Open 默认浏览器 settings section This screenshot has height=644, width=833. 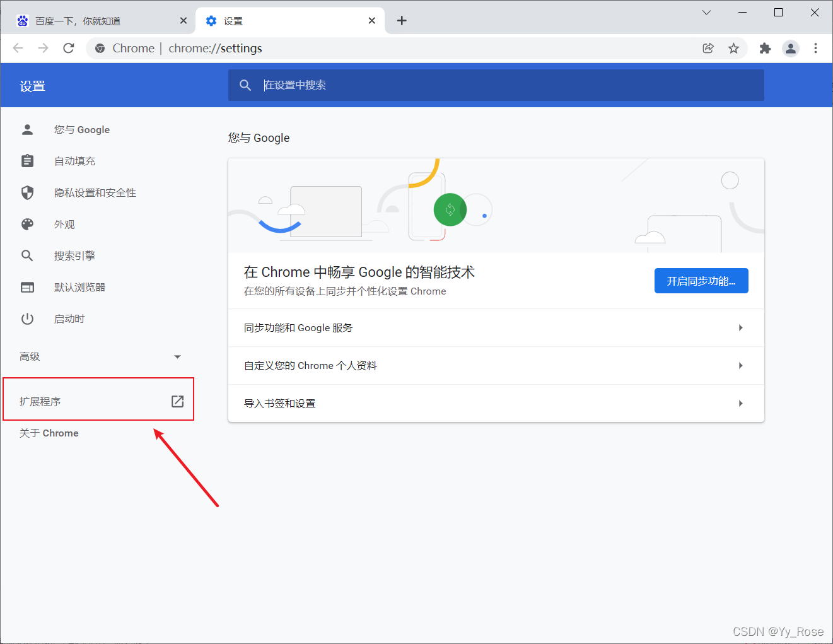pyautogui.click(x=79, y=287)
